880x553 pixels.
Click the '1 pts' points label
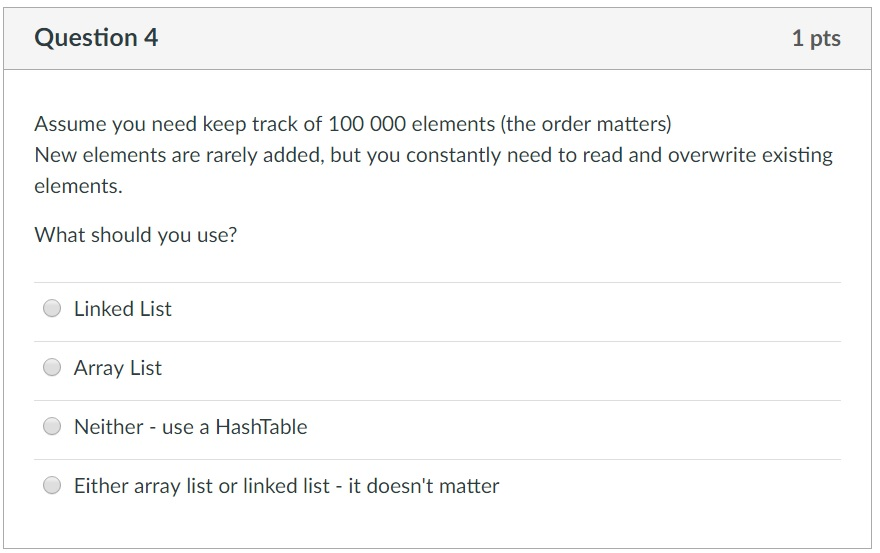point(815,39)
